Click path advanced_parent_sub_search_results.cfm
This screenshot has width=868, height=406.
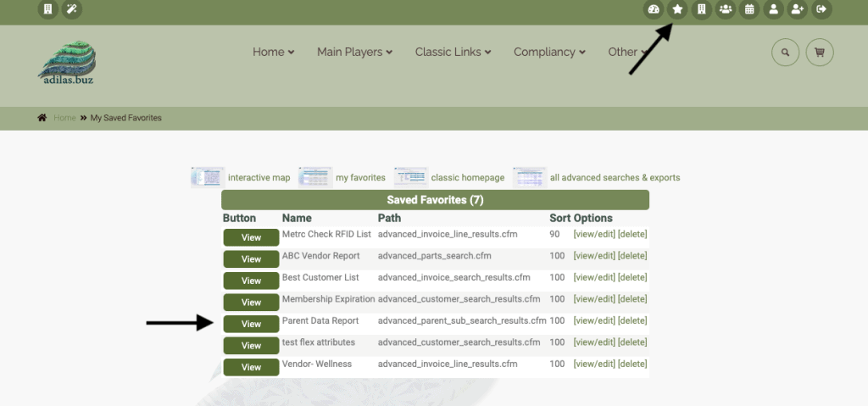[x=462, y=320]
